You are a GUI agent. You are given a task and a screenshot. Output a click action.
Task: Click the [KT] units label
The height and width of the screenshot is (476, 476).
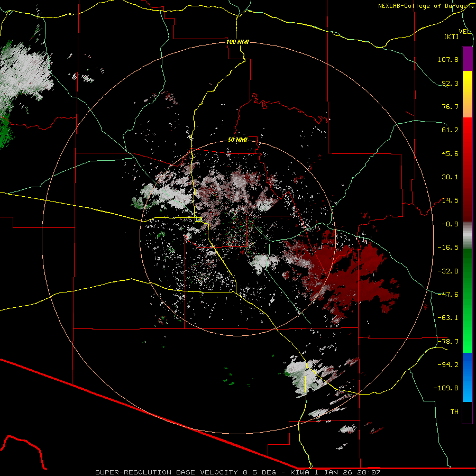pyautogui.click(x=452, y=36)
